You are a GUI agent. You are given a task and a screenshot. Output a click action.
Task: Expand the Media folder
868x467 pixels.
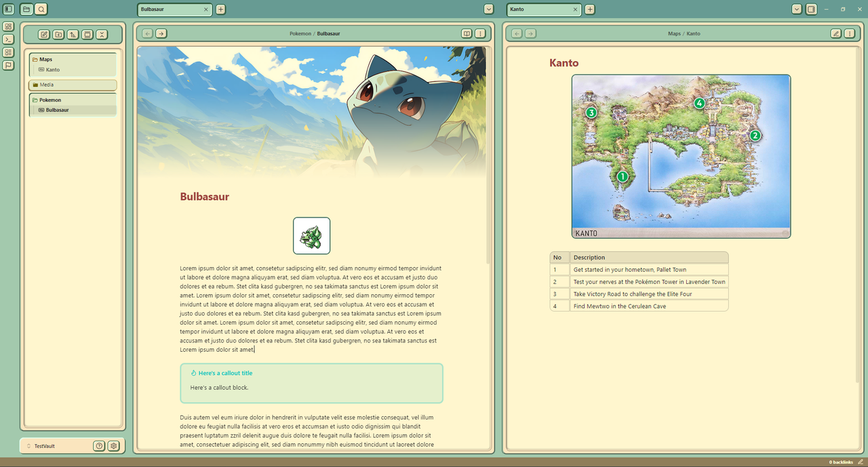(x=73, y=85)
